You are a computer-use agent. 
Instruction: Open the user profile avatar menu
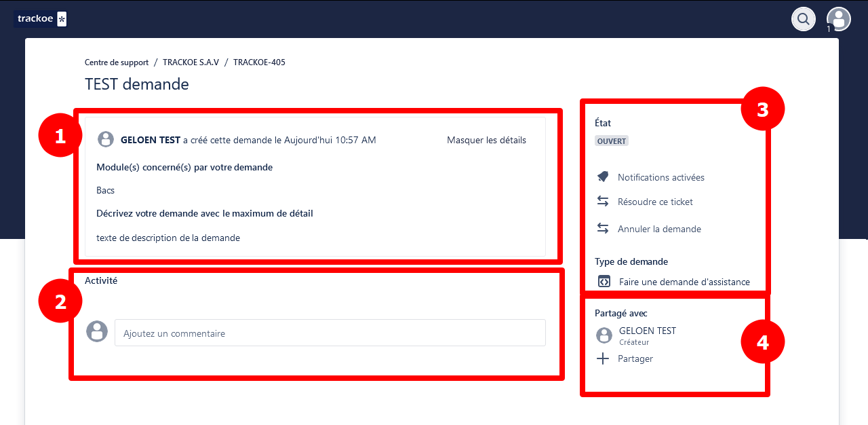coord(839,19)
